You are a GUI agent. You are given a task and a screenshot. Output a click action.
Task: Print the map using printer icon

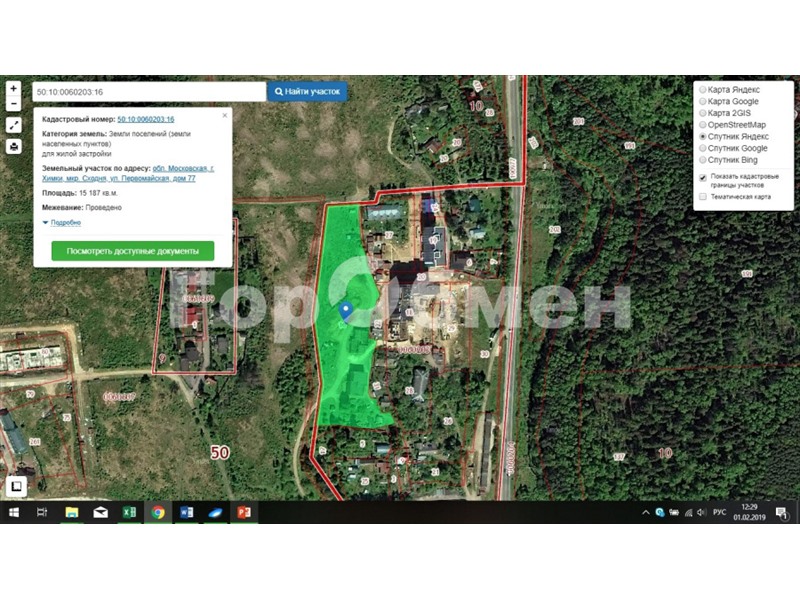[14, 147]
